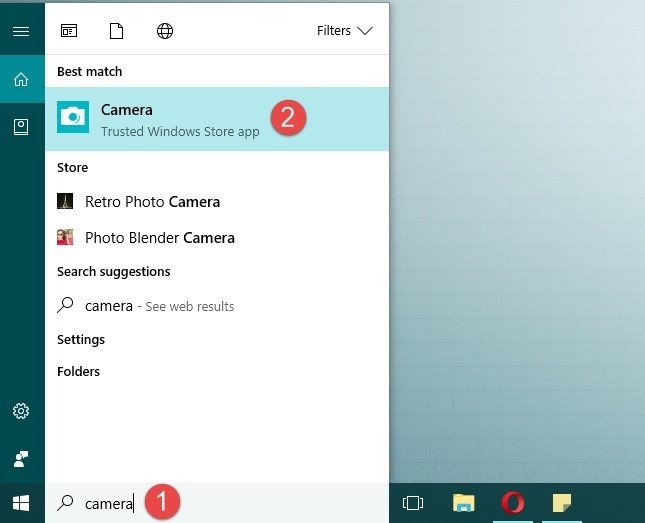The image size is (645, 523).
Task: Select the Folders category heading
Action: pyautogui.click(x=79, y=372)
